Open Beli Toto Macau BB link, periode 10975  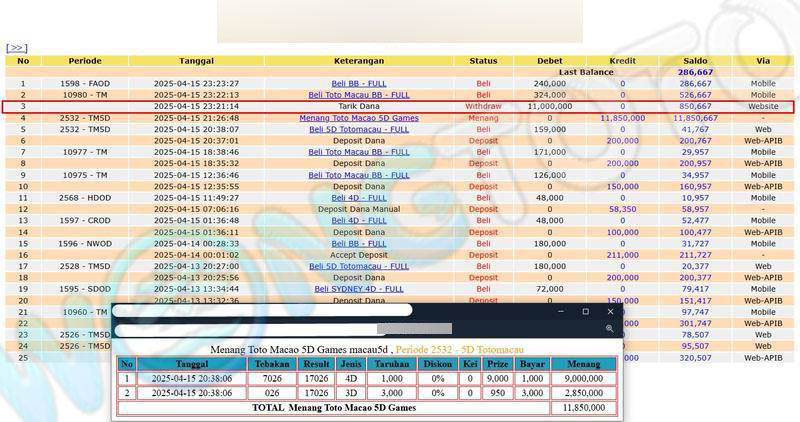click(x=358, y=175)
